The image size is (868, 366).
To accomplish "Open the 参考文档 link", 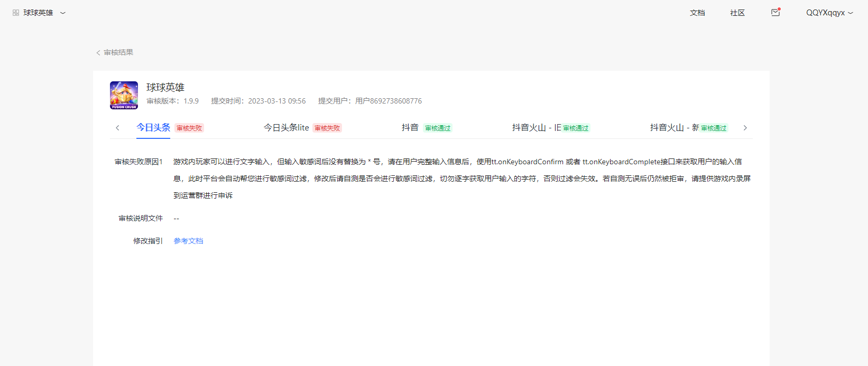I will click(188, 241).
